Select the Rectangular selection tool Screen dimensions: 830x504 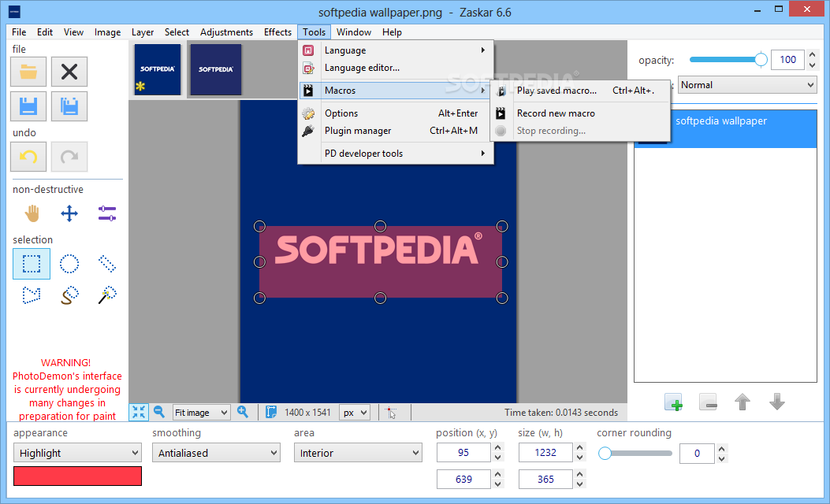tap(32, 263)
